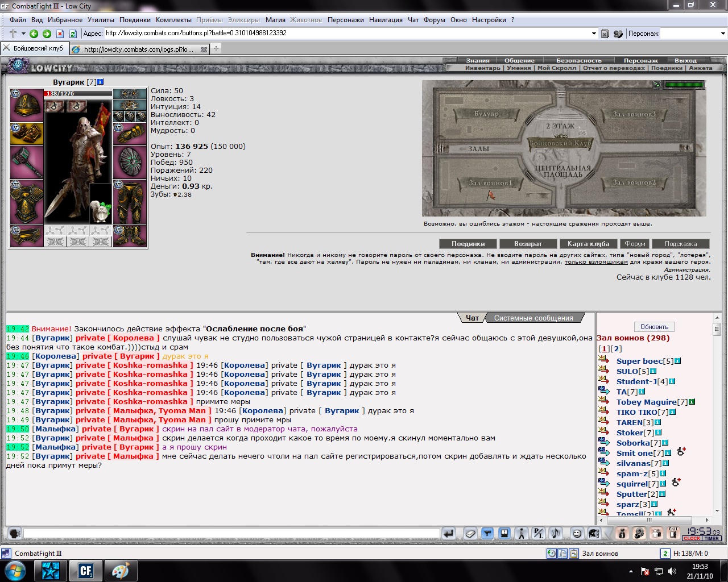This screenshot has height=582, width=728.
Task: Stop page loading with the red X icon
Action: (x=60, y=34)
